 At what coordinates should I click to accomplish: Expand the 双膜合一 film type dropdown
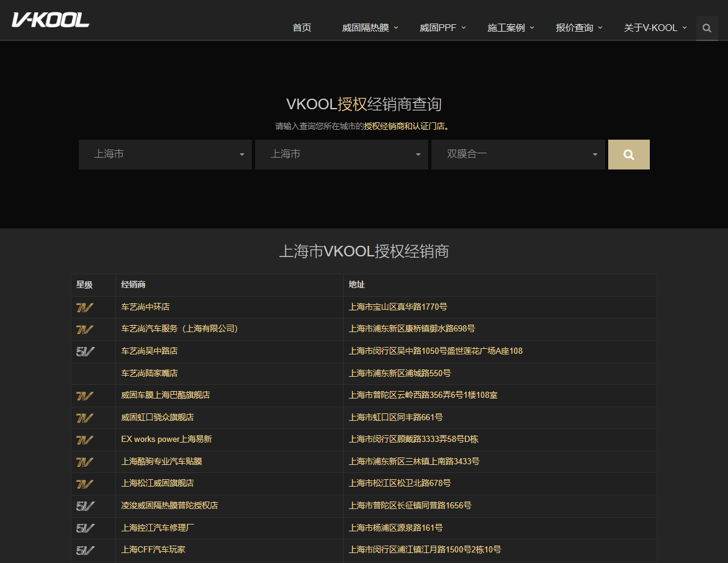coord(518,155)
